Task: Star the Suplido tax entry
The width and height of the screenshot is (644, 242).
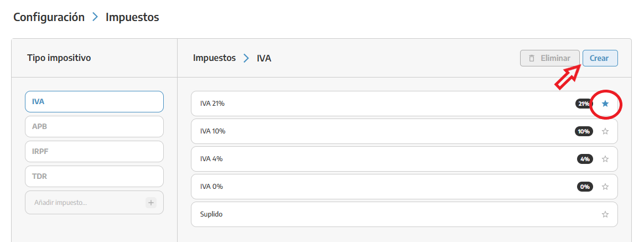Action: point(605,214)
